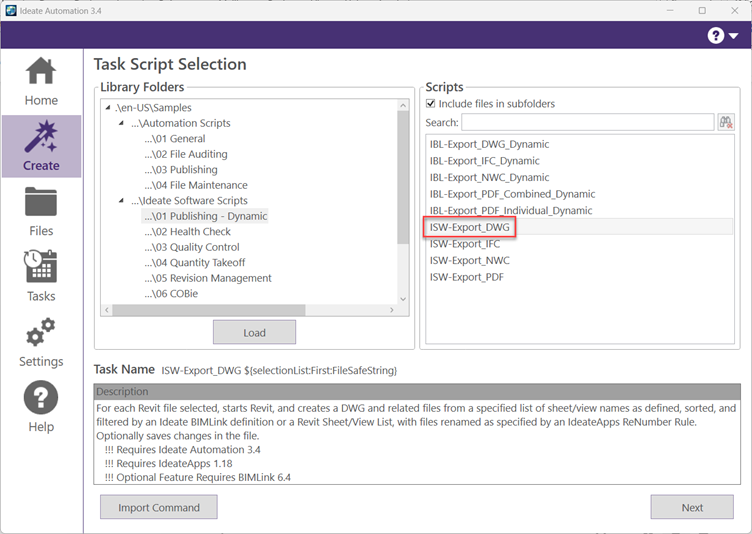This screenshot has width=752, height=534.
Task: Select the 03 Quality Control folder
Action: point(191,247)
